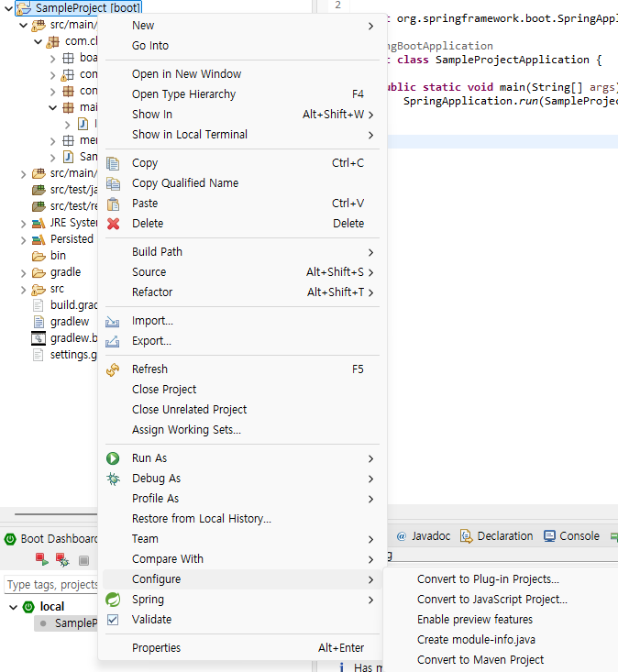
Task: Open the Build Path submenu
Action: [x=243, y=252]
